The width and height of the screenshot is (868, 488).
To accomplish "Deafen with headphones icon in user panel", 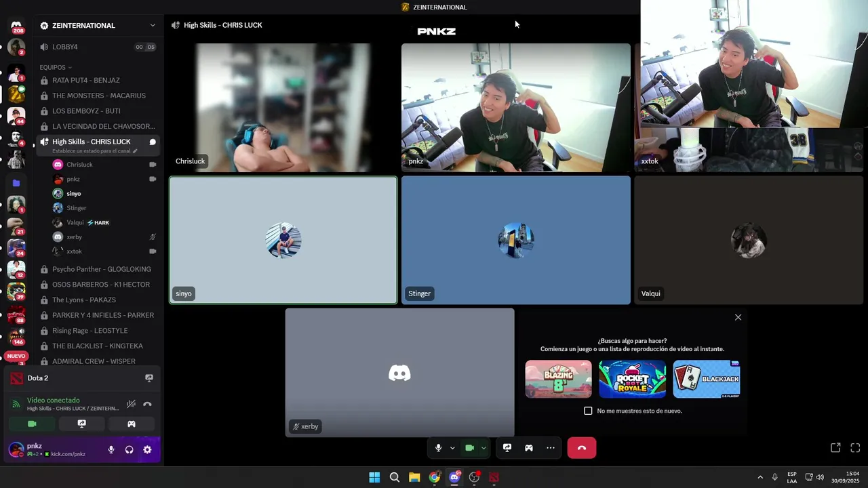I will coord(129,449).
